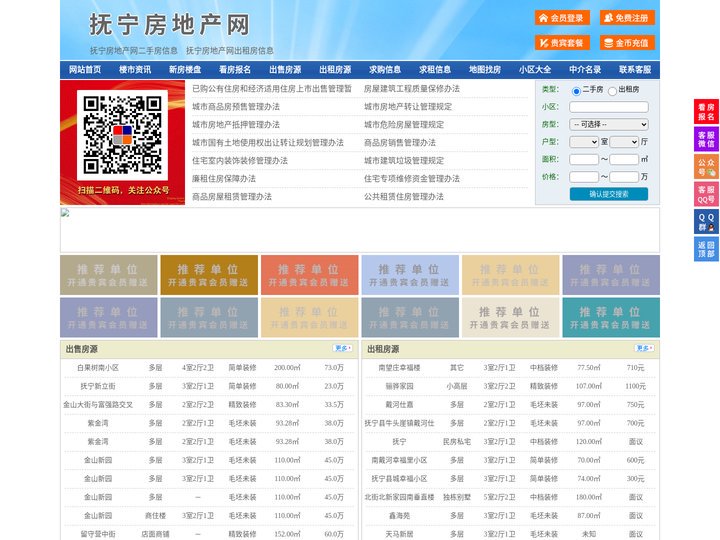Viewport: 720px width, 540px height.
Task: Open 楼市资讯 in navigation bar
Action: point(135,70)
